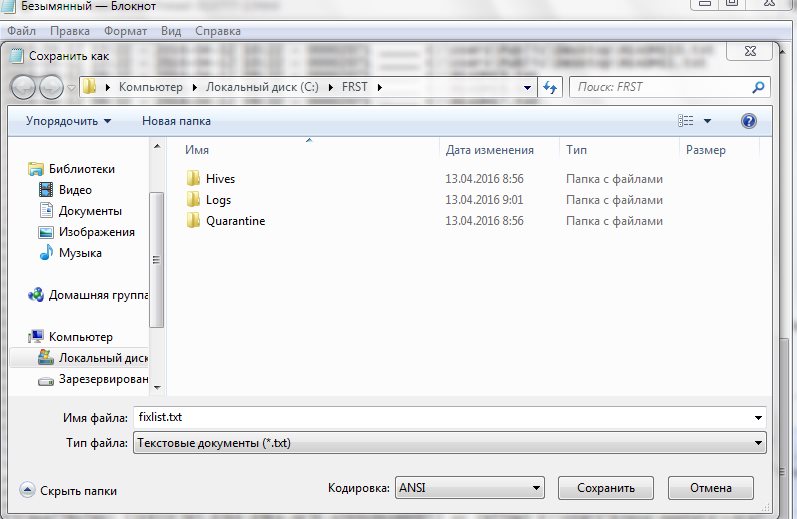Open the Тип файла dropdown
Screen dimensions: 797x519
tap(450, 442)
